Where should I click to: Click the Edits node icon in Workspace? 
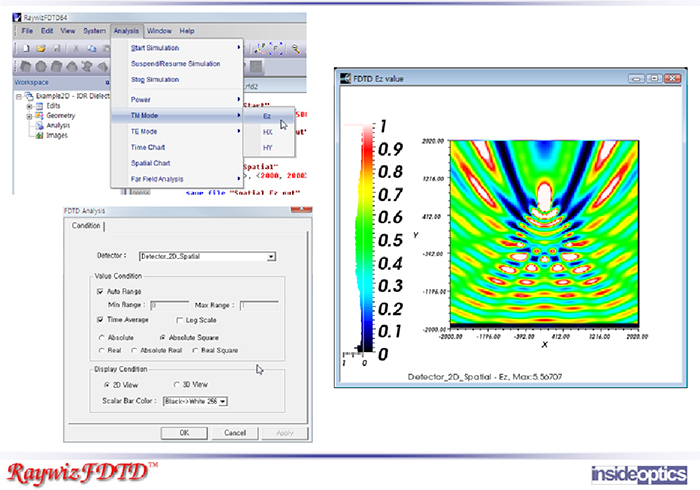(39, 106)
